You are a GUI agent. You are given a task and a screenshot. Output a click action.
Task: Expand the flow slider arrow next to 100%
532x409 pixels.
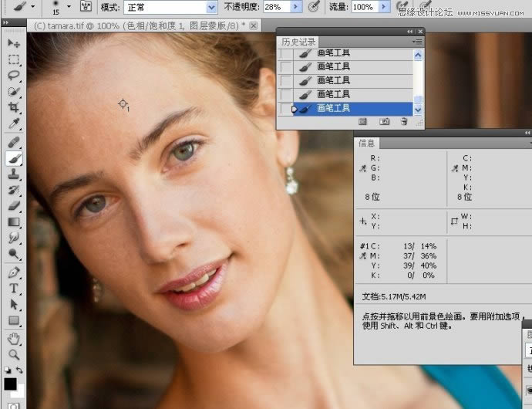coord(385,7)
